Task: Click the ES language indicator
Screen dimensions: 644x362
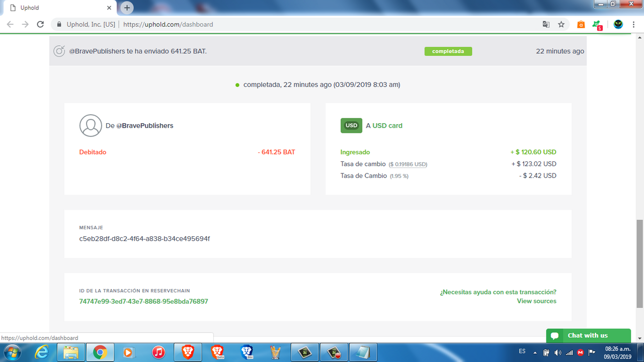Action: coord(522,351)
